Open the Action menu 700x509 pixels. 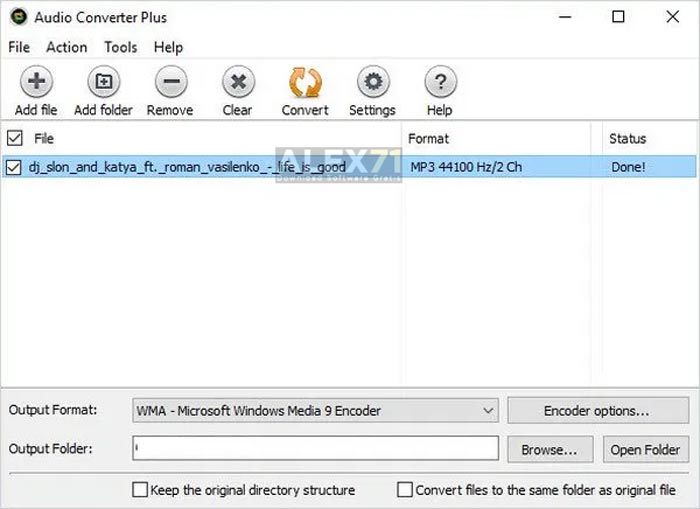[x=67, y=47]
